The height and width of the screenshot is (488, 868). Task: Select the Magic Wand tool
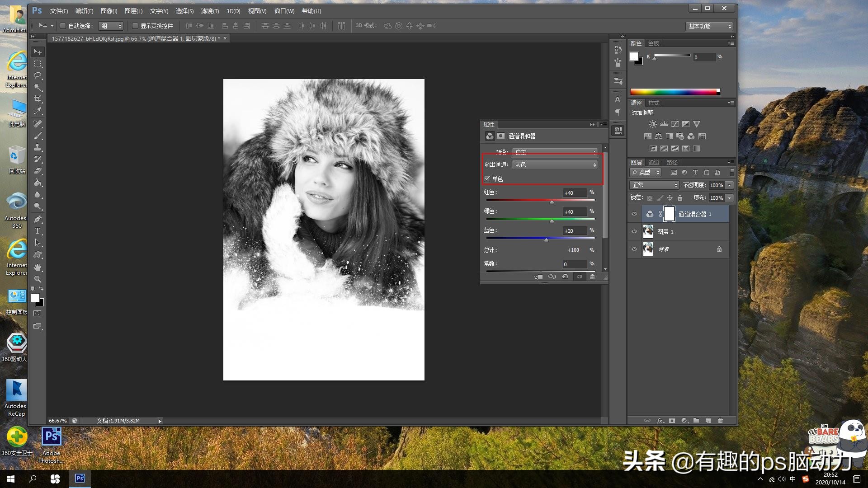(38, 87)
